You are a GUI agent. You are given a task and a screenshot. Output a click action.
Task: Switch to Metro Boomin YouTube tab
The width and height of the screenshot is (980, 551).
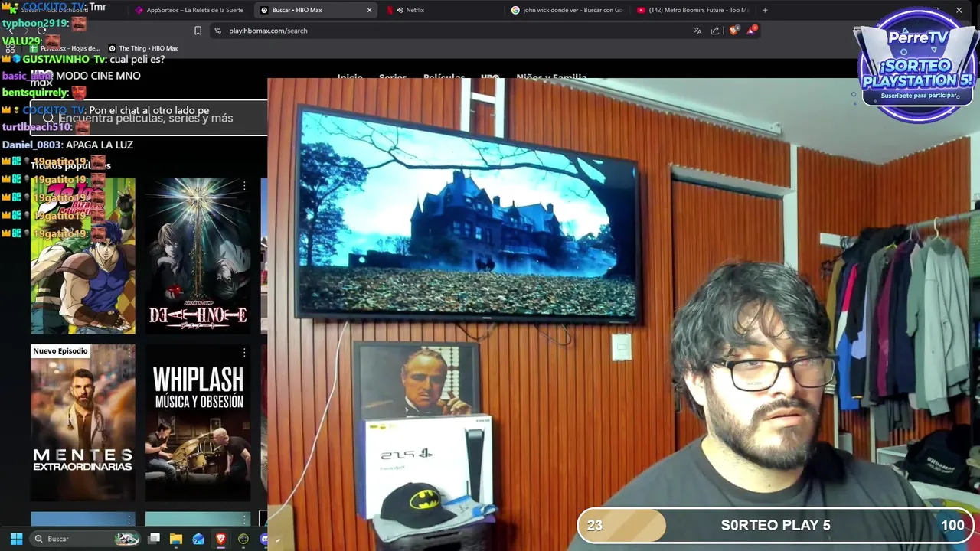[693, 10]
